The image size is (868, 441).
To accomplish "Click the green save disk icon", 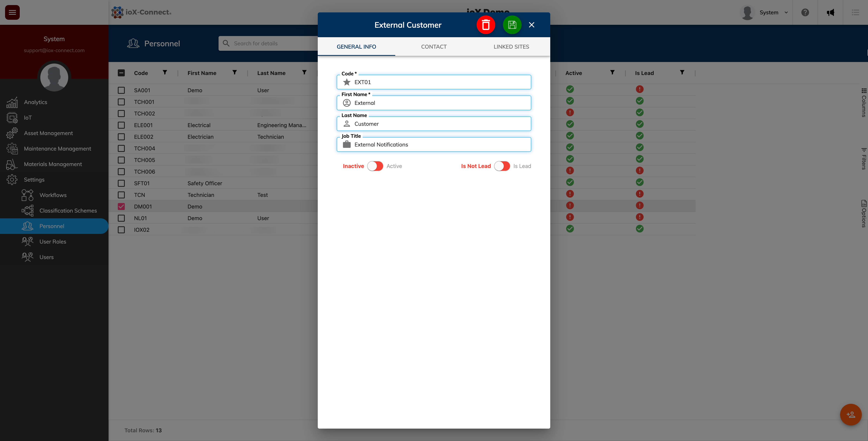I will tap(512, 25).
